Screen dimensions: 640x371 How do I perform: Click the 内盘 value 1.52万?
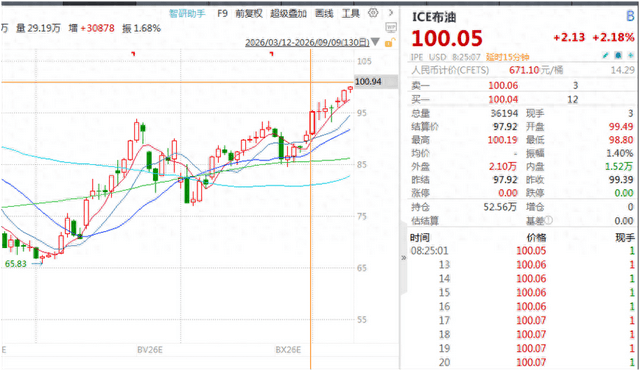coord(619,167)
